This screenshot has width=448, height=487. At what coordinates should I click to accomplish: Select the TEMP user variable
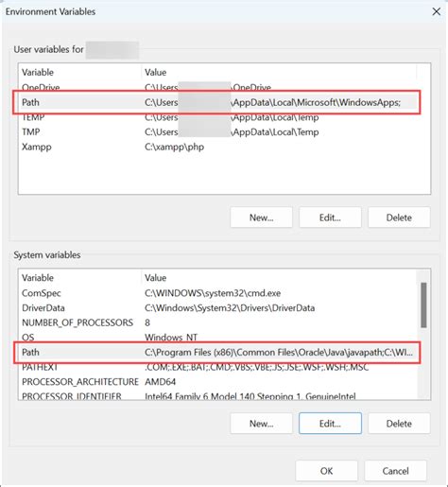click(x=217, y=117)
